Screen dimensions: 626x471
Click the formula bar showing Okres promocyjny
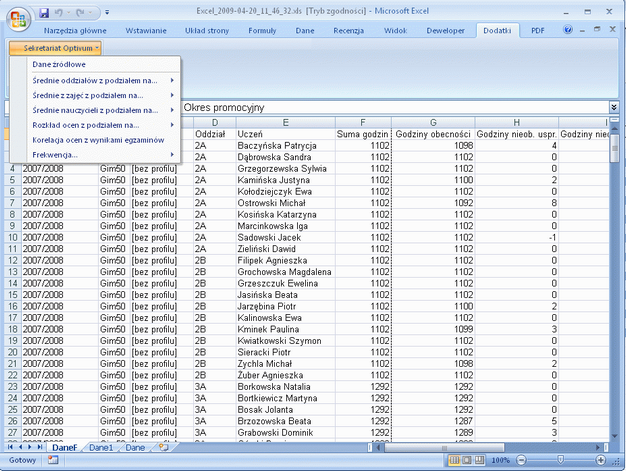(395, 107)
